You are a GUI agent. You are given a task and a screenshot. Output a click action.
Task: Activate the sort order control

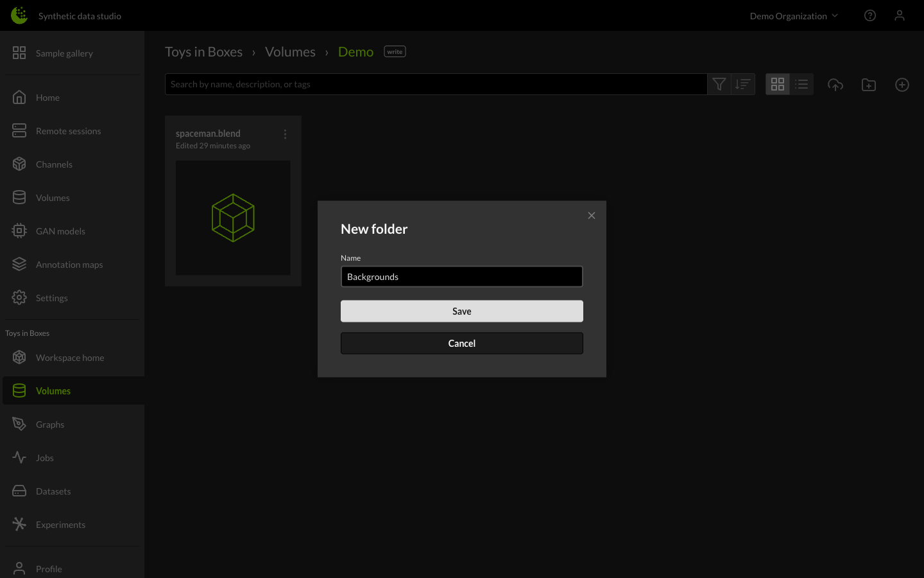(743, 83)
